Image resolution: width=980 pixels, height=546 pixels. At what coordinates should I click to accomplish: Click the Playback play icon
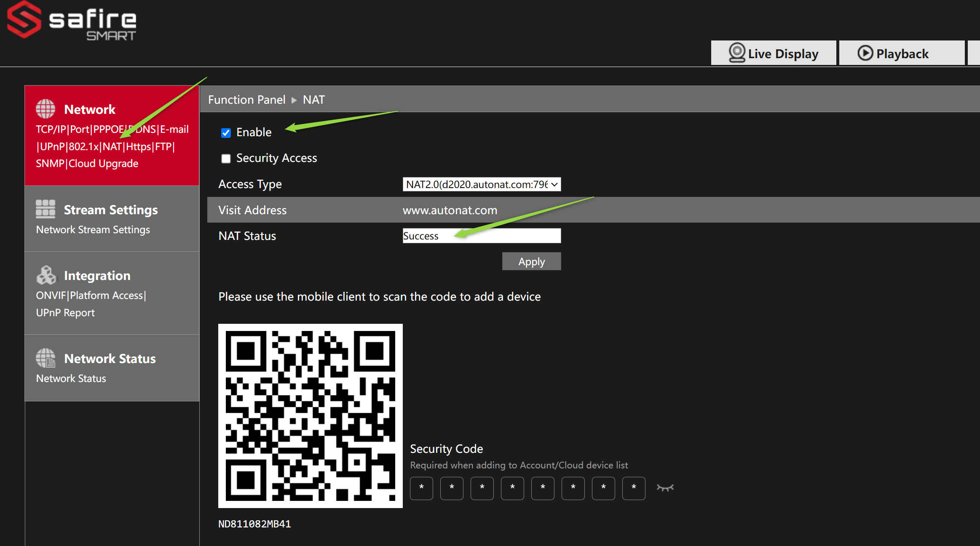pos(866,53)
